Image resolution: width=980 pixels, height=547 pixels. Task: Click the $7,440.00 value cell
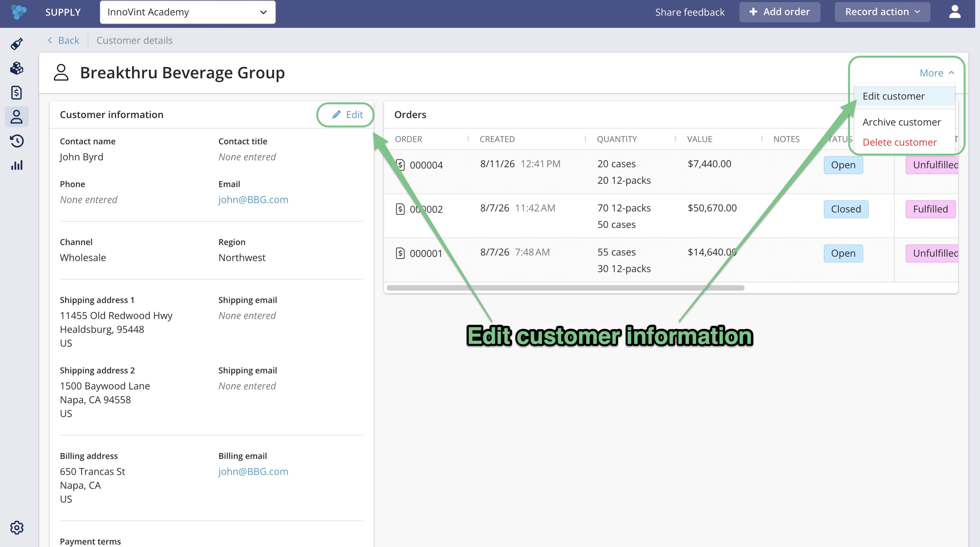[709, 164]
